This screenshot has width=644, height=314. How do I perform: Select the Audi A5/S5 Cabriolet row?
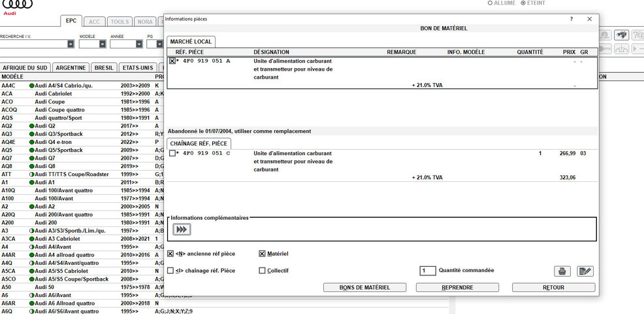(82, 271)
